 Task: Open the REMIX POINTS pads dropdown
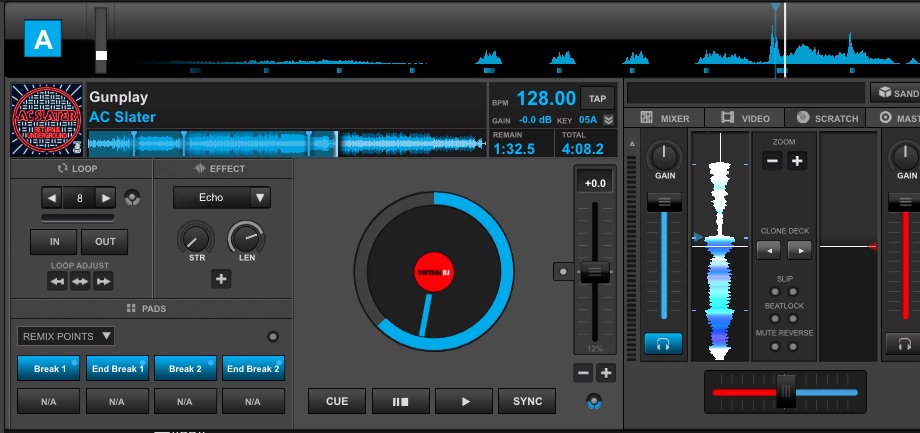tap(66, 336)
